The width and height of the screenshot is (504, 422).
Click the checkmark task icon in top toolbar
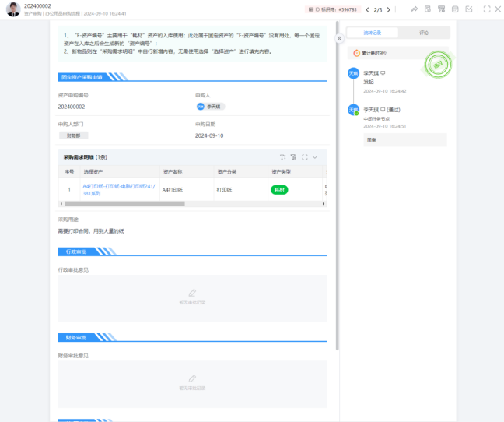468,9
